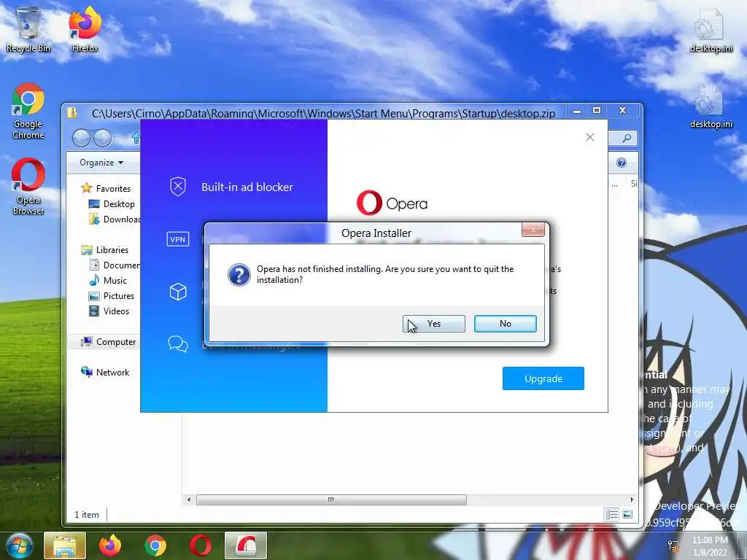Select the upper desktop.ini file icon
This screenshot has height=560, width=747.
click(x=711, y=29)
